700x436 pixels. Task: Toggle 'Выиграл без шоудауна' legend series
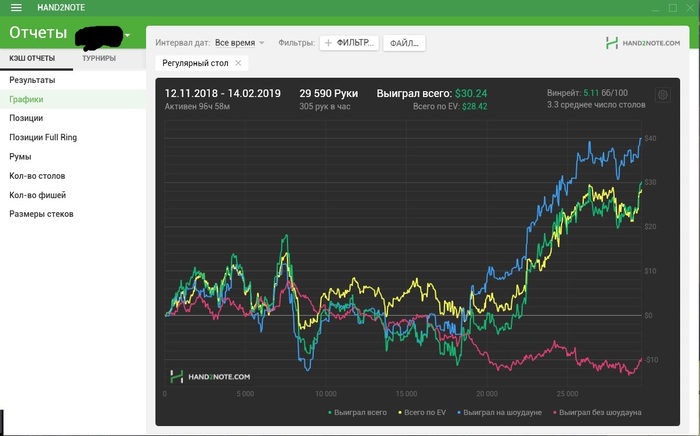click(x=597, y=412)
